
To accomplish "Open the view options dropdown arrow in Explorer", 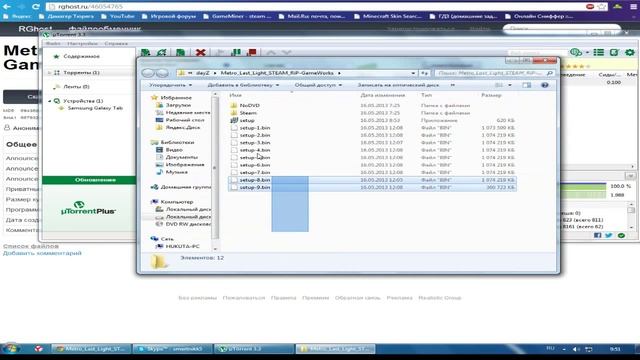I will pyautogui.click(x=509, y=85).
